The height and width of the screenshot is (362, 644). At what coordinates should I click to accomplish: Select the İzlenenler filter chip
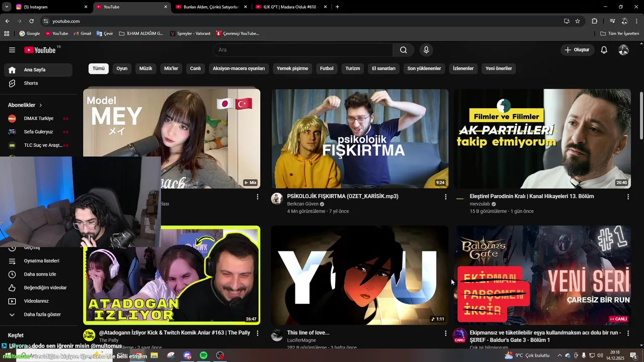coord(463,68)
